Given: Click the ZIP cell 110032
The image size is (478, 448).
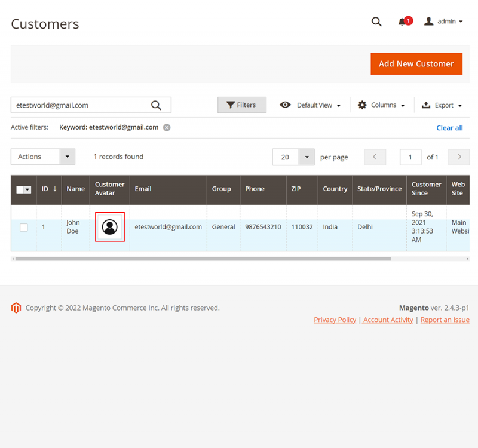Looking at the screenshot, I should coord(302,227).
